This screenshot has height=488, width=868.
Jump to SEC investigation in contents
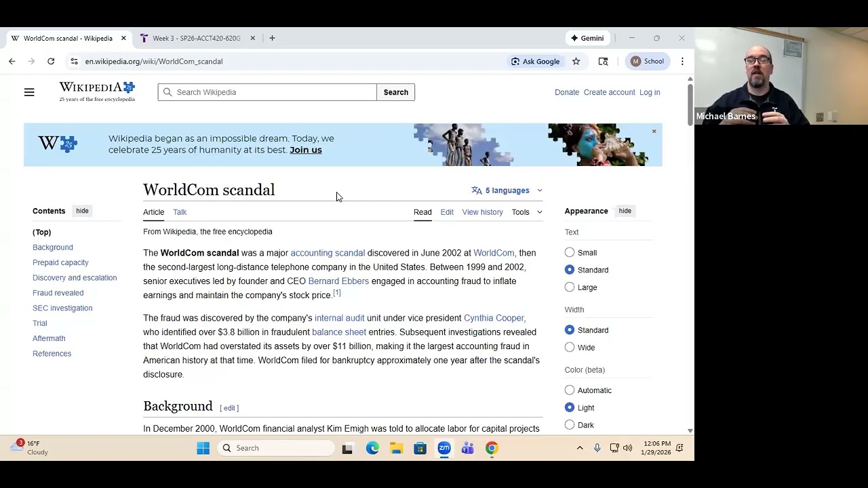point(62,308)
